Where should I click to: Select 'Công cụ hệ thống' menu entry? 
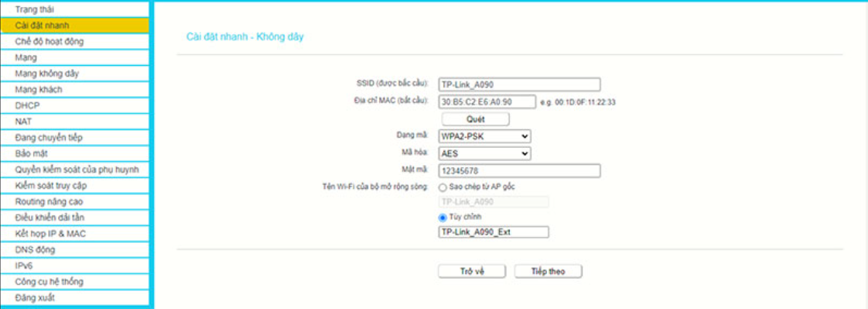[75, 282]
